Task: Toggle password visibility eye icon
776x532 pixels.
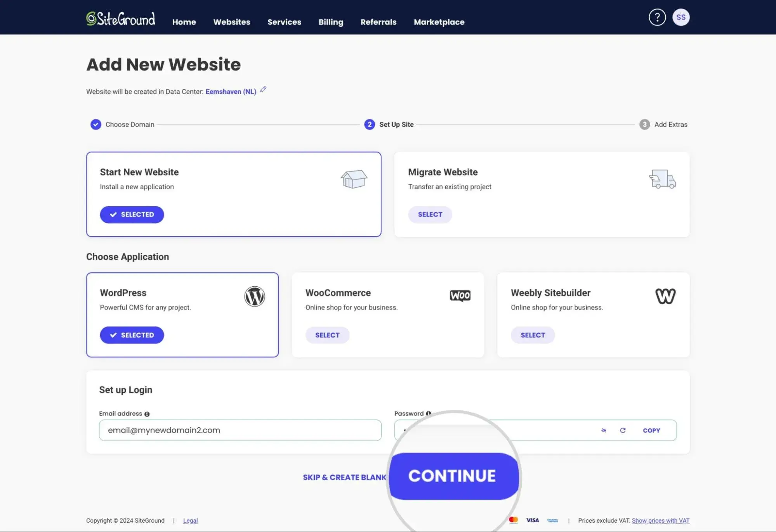Action: point(603,430)
